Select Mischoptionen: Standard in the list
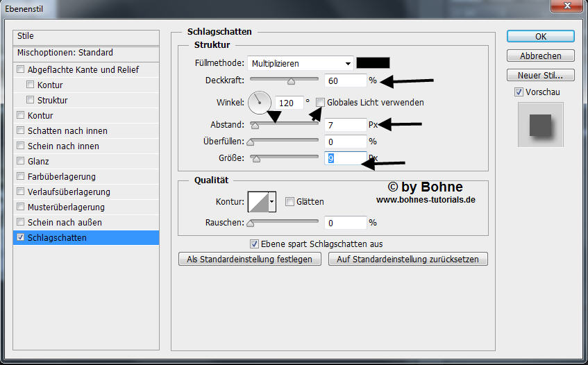 (65, 53)
